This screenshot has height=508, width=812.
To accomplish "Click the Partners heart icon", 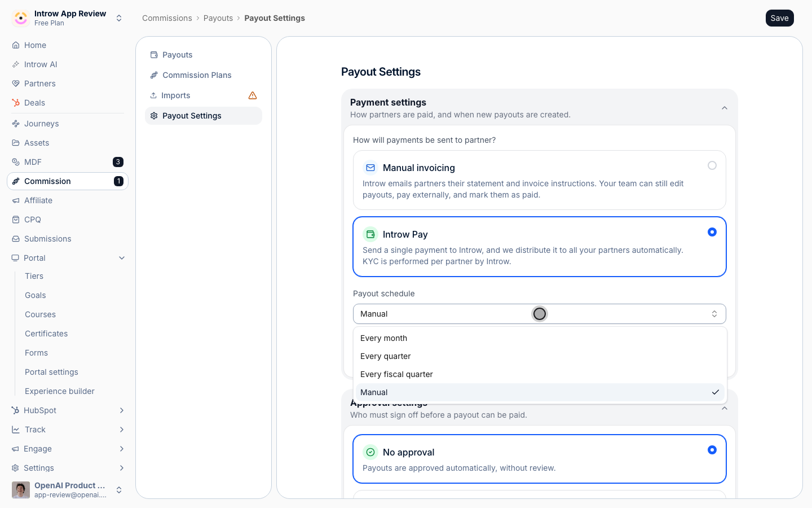I will (16, 84).
